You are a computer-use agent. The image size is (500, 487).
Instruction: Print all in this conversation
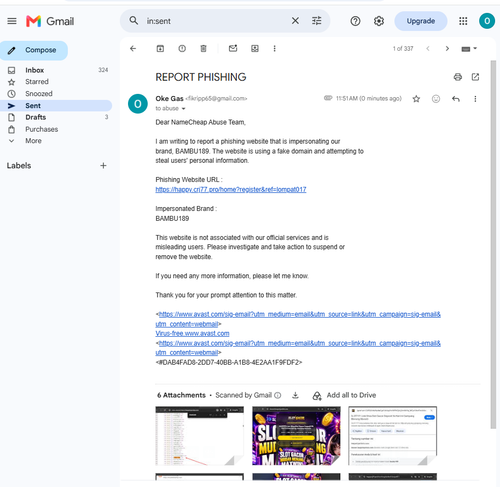coord(458,77)
